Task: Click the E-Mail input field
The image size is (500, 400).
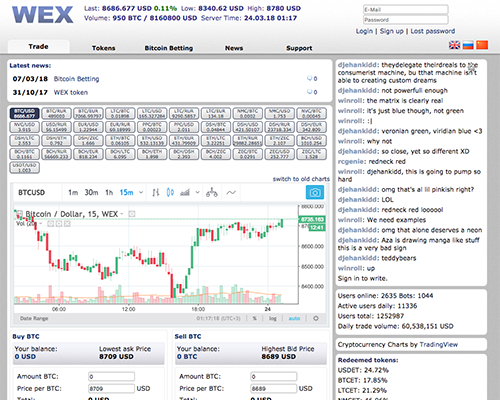Action: coord(406,10)
